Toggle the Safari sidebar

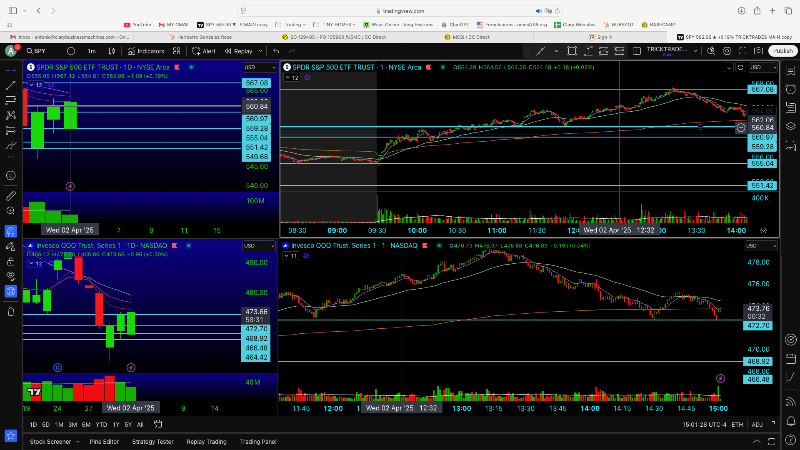coord(13,11)
